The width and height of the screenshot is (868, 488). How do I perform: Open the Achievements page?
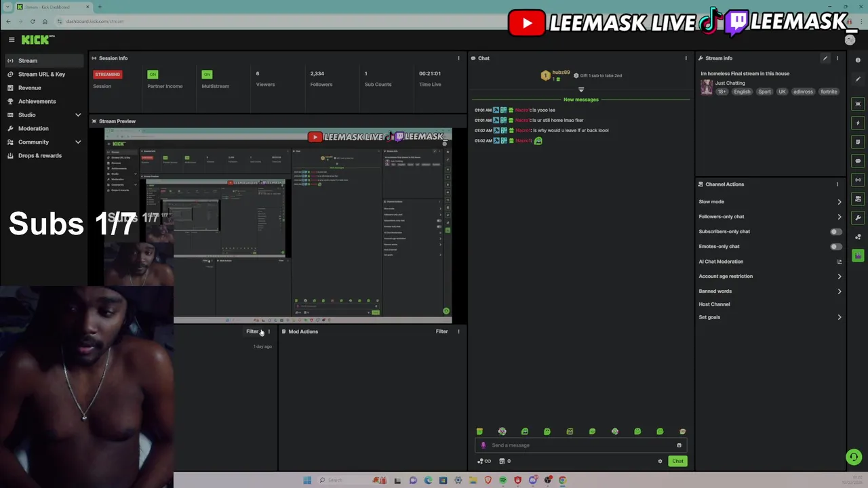(x=43, y=101)
